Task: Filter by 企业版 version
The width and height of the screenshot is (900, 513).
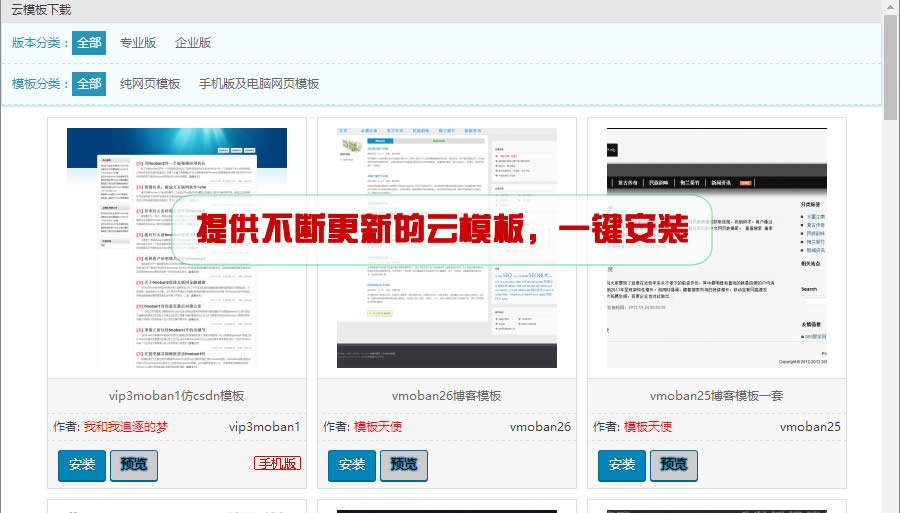Action: pos(193,43)
